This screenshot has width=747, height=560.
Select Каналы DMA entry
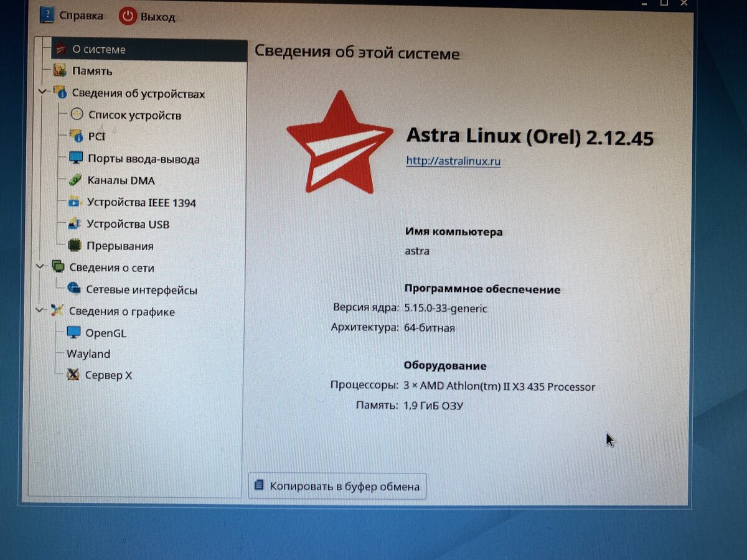[x=121, y=180]
